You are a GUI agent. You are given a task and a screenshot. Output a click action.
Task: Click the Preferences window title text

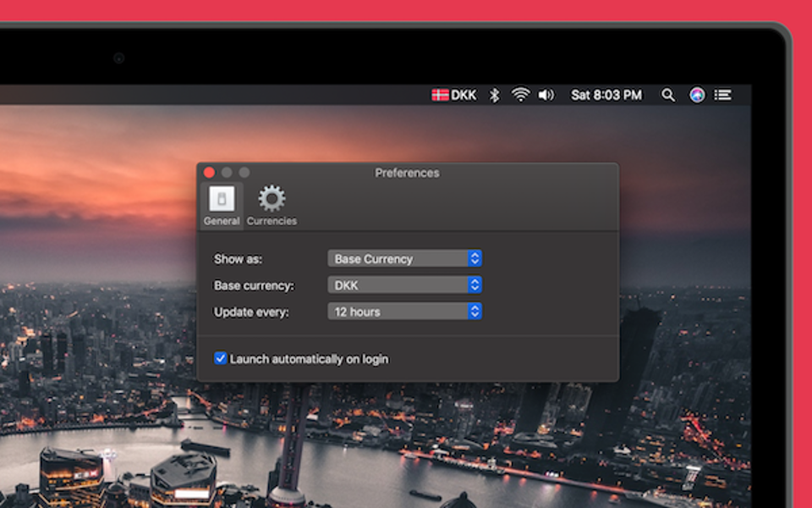coord(407,173)
